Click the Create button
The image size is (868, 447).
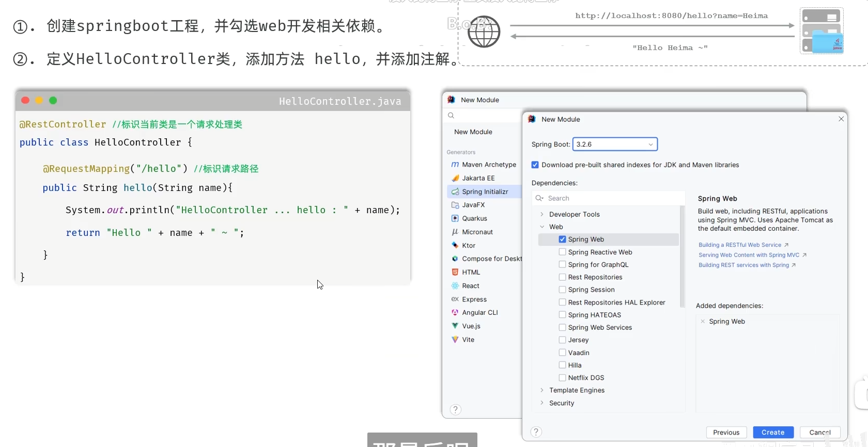(773, 432)
